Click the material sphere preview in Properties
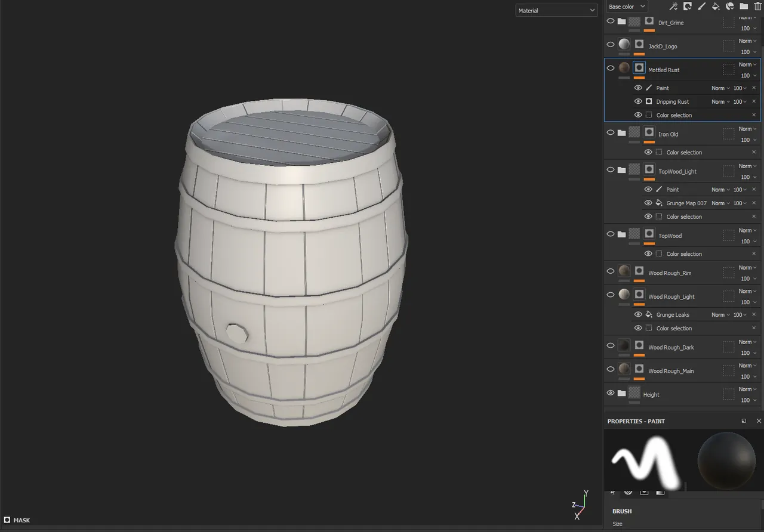This screenshot has height=532, width=764. (726, 460)
